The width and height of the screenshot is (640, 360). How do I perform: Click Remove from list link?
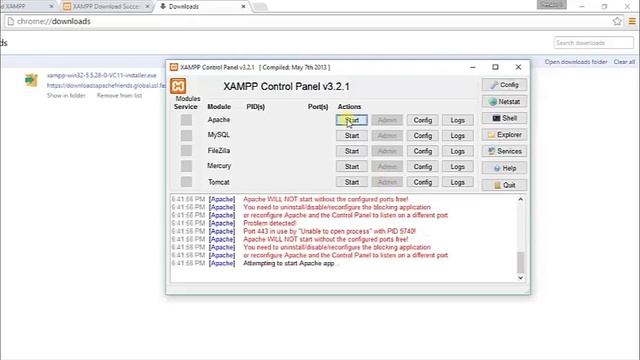(x=119, y=96)
